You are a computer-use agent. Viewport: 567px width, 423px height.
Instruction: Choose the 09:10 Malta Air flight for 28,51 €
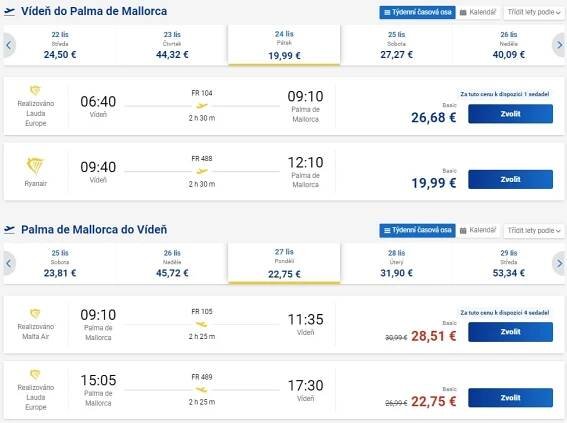click(510, 332)
